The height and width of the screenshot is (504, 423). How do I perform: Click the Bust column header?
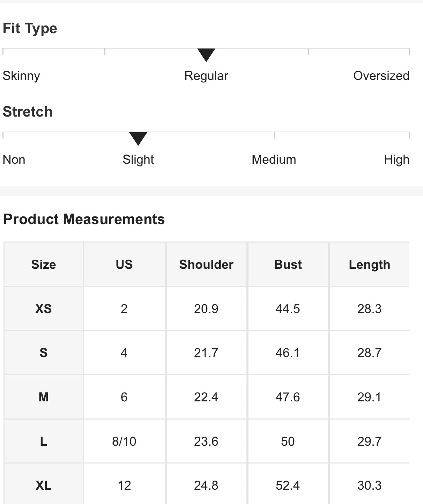pos(288,264)
